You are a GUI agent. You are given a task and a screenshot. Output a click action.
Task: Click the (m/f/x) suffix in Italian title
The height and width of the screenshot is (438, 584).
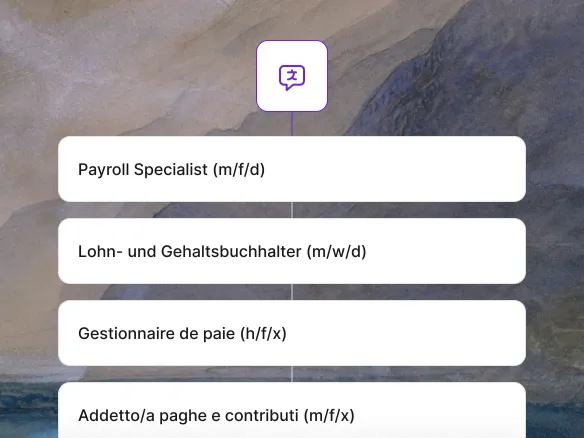[329, 416]
